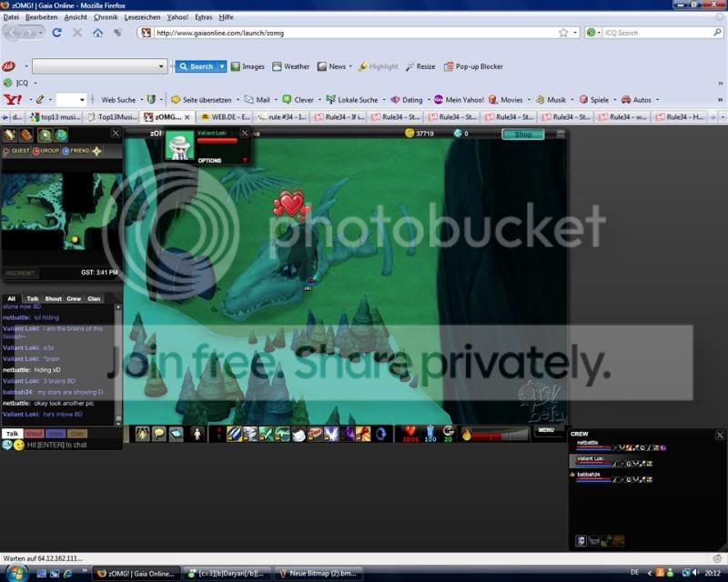The image size is (728, 582).
Task: Reload the page with refresh icon
Action: pos(57,33)
